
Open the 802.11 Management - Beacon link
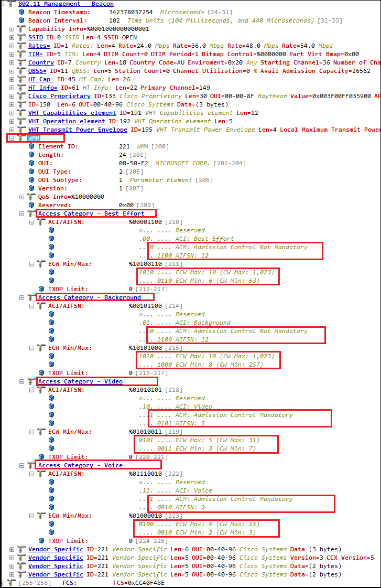click(x=66, y=4)
